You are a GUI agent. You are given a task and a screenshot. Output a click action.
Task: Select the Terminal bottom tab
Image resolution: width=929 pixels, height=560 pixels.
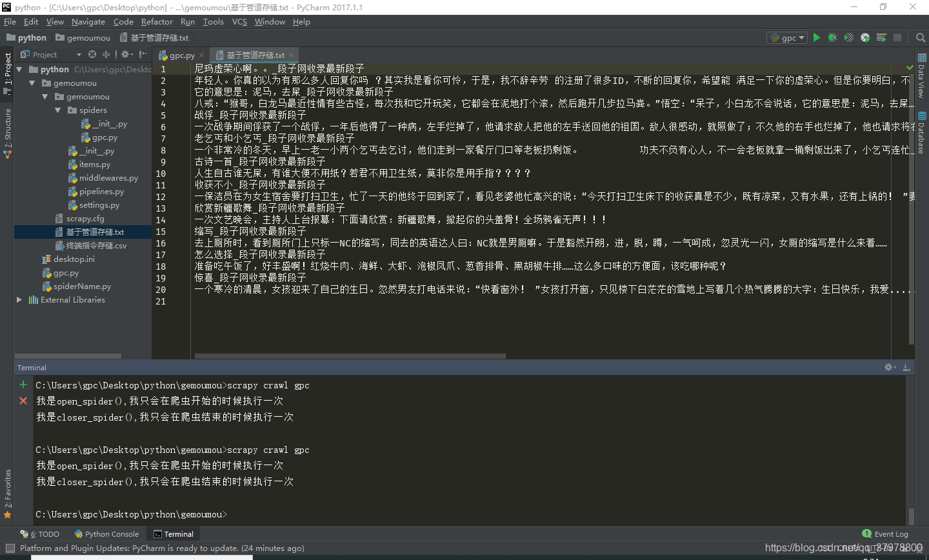point(174,534)
